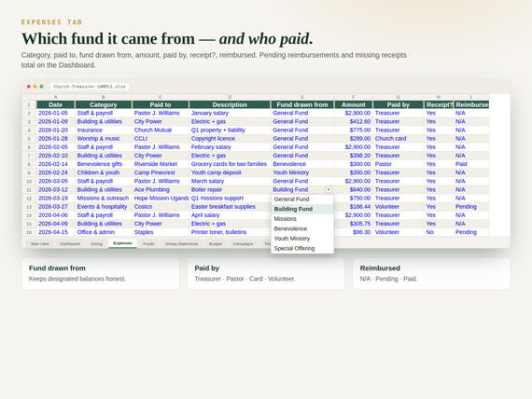Select the No receipt cell for Staples

pos(439,232)
